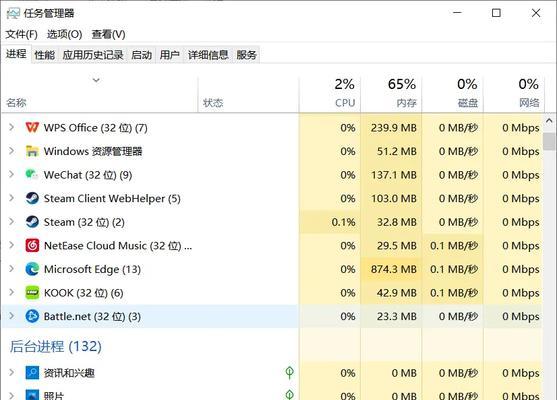Open the 文件(F) menu
Image resolution: width=557 pixels, height=400 pixels.
tap(21, 34)
